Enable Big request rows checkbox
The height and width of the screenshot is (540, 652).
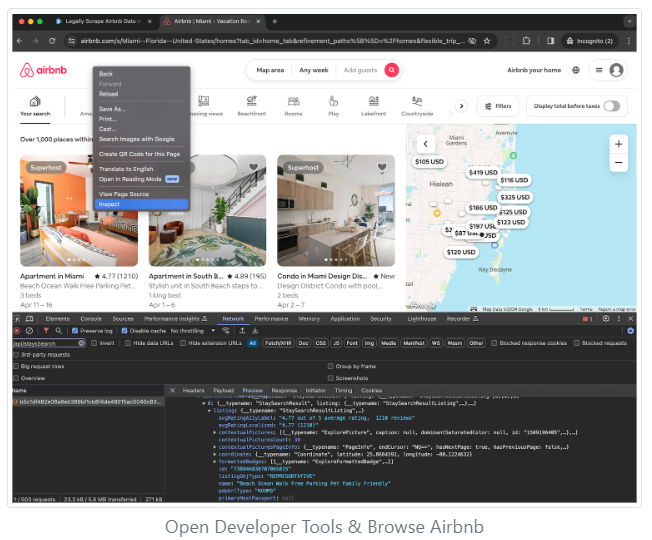point(16,367)
